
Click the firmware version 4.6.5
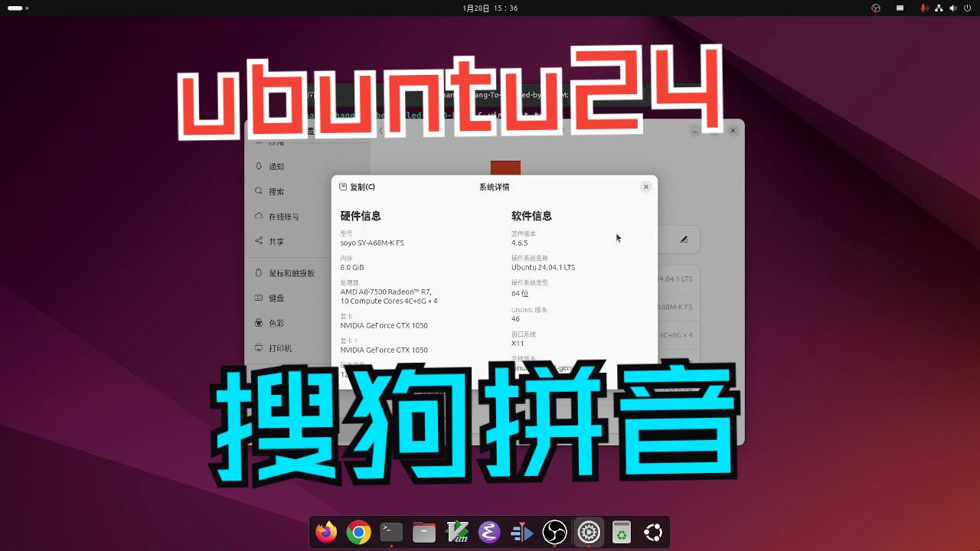pos(519,243)
